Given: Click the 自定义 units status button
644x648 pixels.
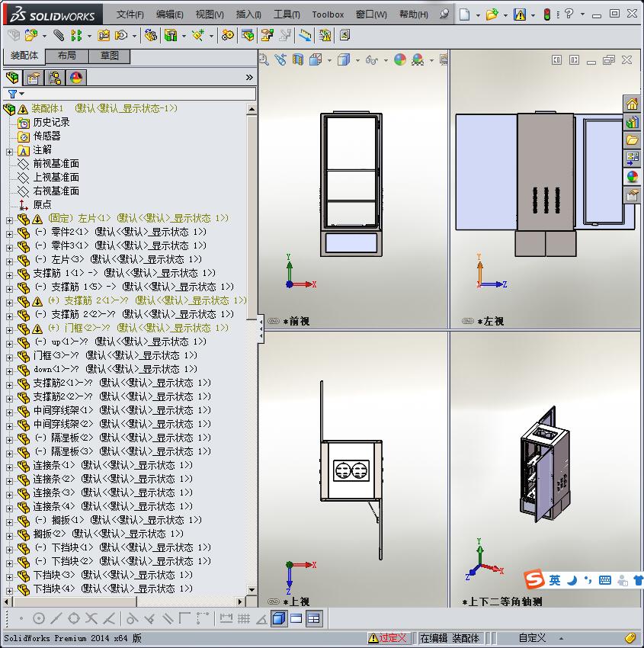Looking at the screenshot, I should tap(532, 638).
